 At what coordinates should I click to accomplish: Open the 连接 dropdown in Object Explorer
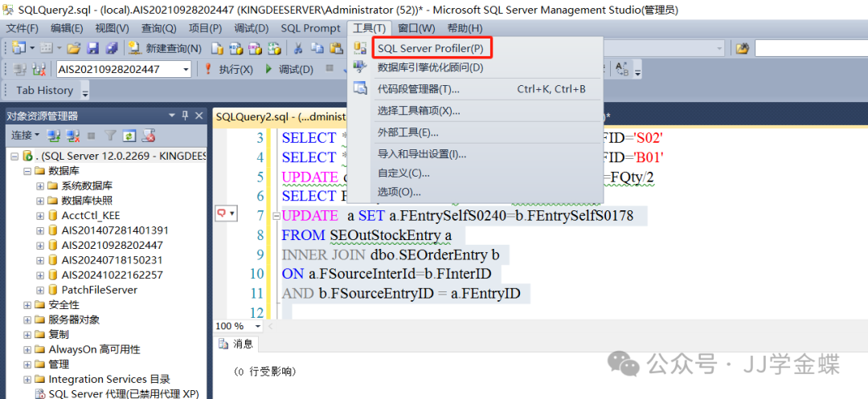pos(26,136)
